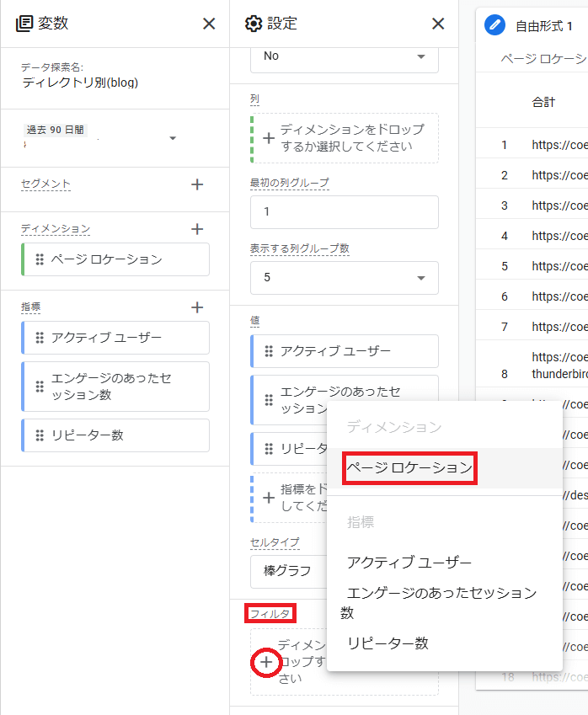Add a new segment with plus icon
Image resolution: width=588 pixels, height=715 pixels.
pyautogui.click(x=197, y=184)
